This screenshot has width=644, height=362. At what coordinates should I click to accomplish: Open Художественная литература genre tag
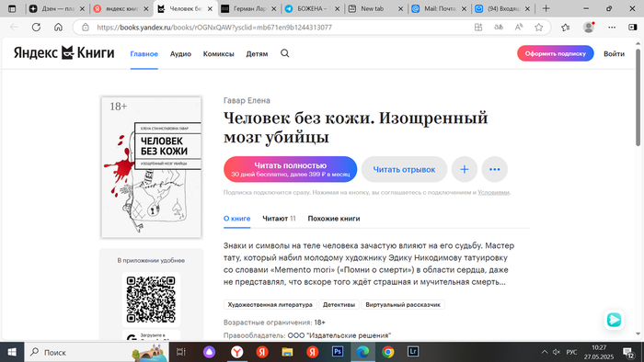click(270, 305)
